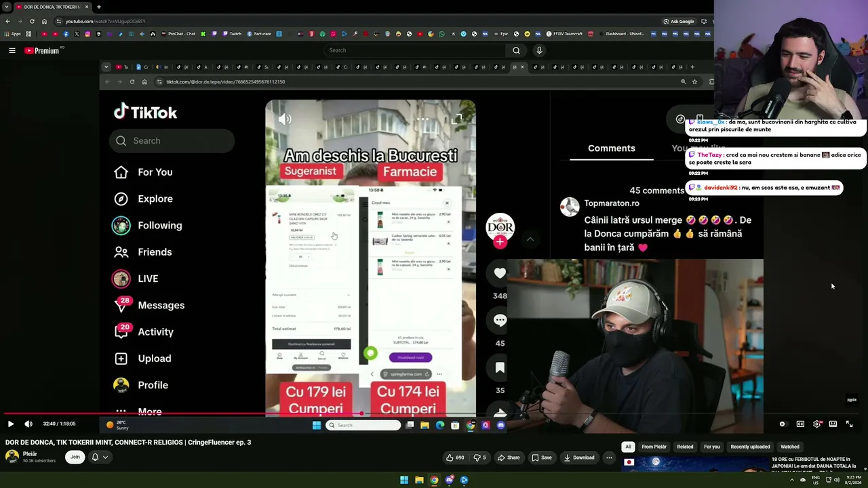Turn on closed captions in player

point(800,424)
